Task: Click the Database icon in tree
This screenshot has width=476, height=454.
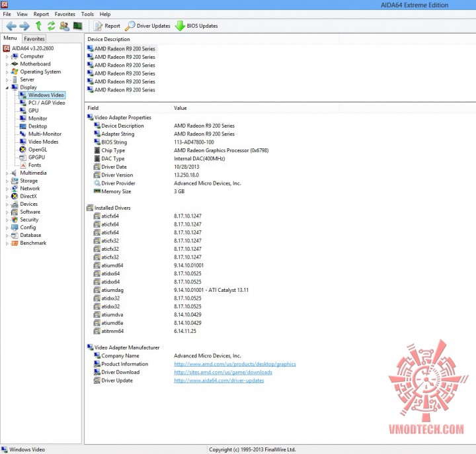Action: pyautogui.click(x=15, y=235)
